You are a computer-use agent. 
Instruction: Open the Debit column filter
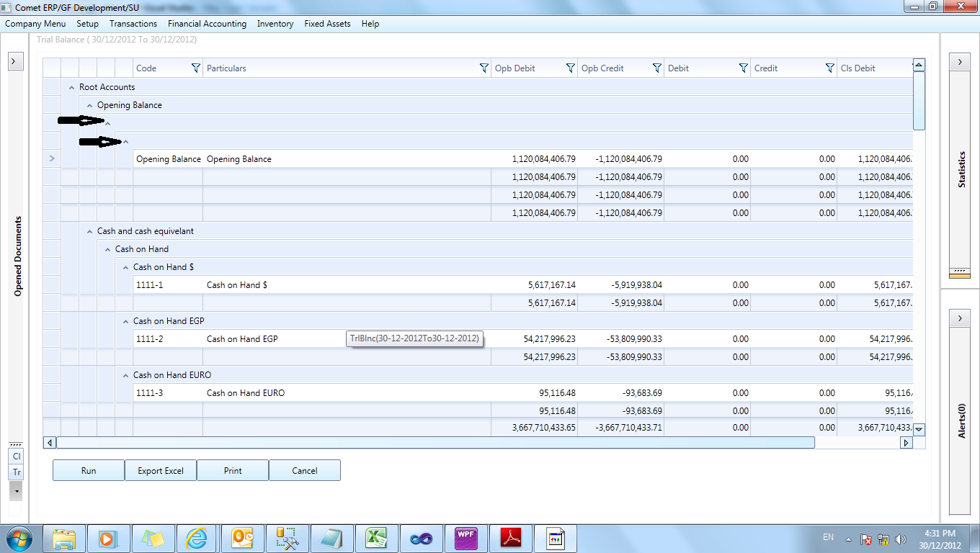(743, 68)
